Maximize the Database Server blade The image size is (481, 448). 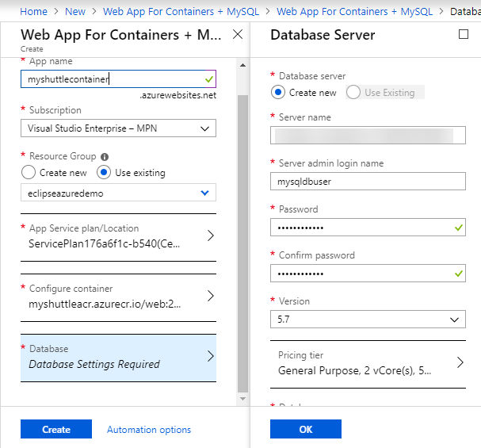(x=464, y=34)
